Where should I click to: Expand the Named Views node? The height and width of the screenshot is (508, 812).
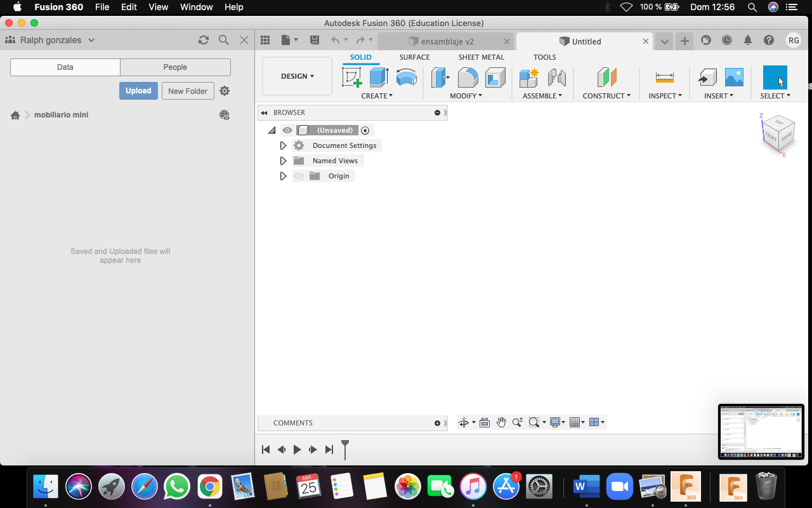[284, 161]
